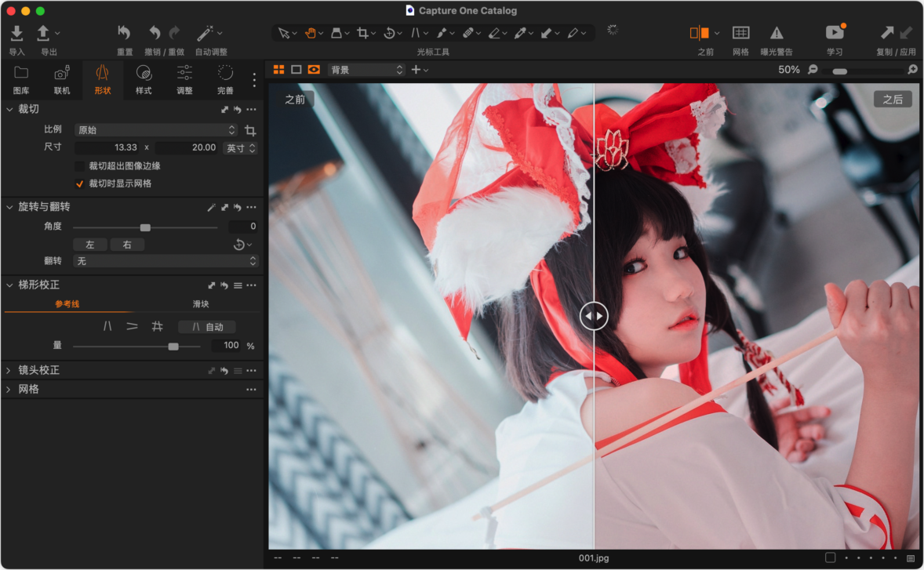Select the horizontal keystone icon

pos(132,327)
